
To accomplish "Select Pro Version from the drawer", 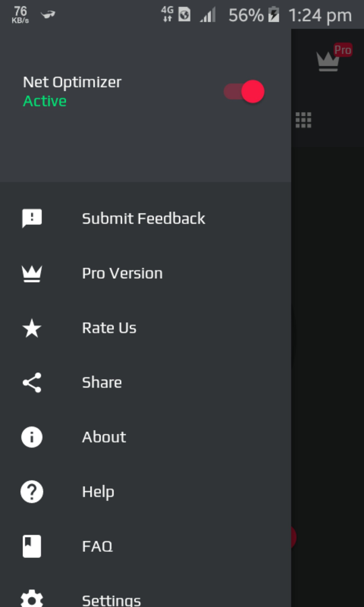I will 122,273.
